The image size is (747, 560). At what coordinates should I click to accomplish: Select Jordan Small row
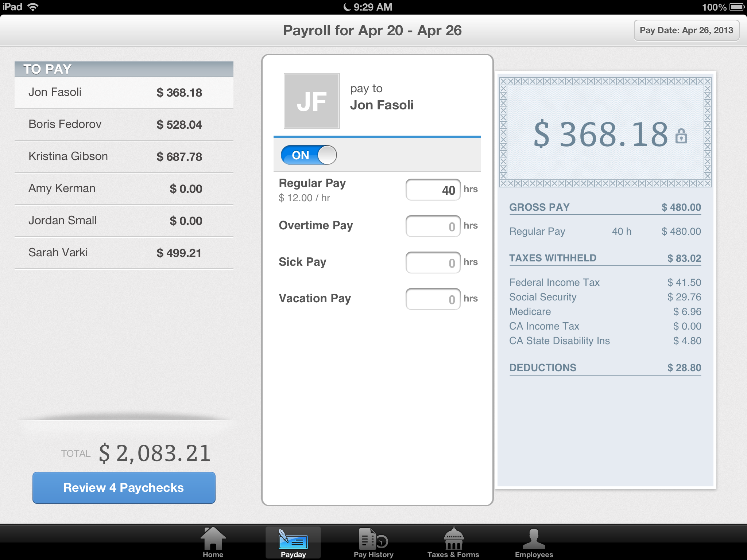[124, 221]
